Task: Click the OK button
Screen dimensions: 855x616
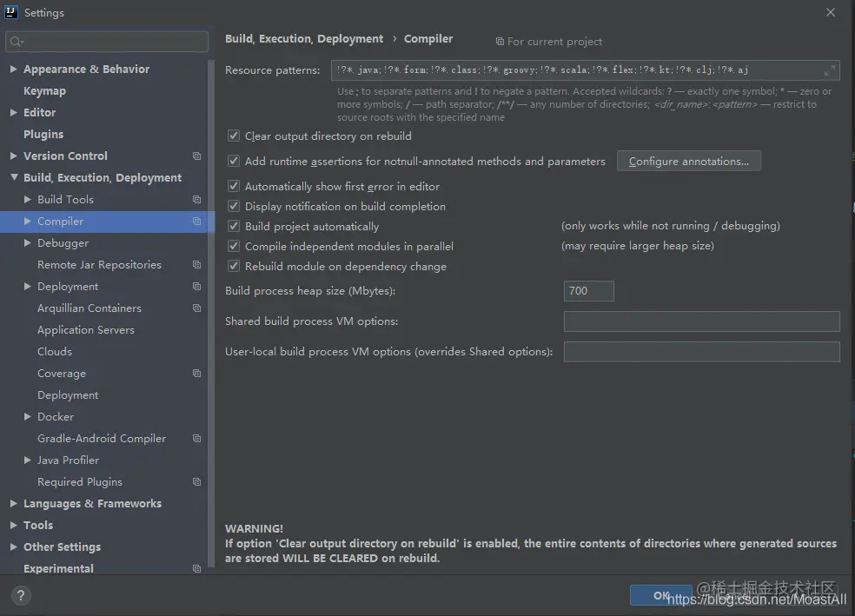Action: [x=661, y=595]
